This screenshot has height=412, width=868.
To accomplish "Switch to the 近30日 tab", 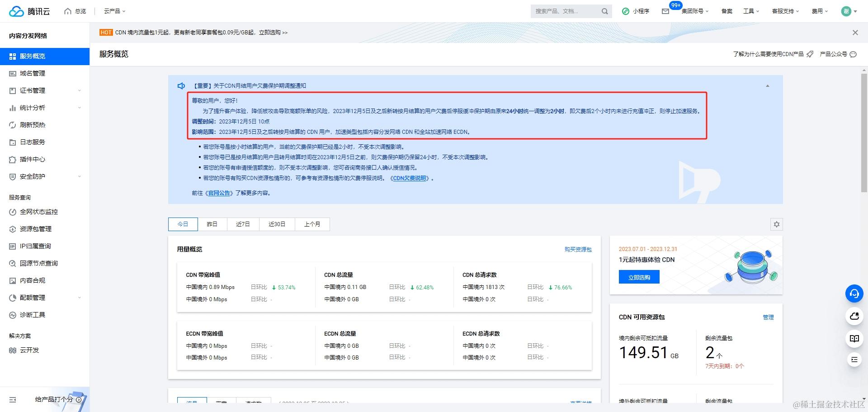I will coord(277,224).
